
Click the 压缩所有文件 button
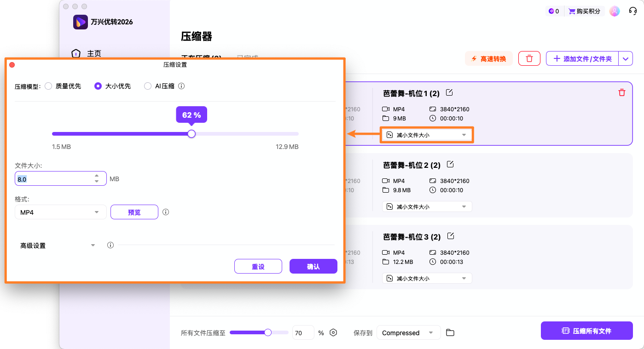(586, 331)
